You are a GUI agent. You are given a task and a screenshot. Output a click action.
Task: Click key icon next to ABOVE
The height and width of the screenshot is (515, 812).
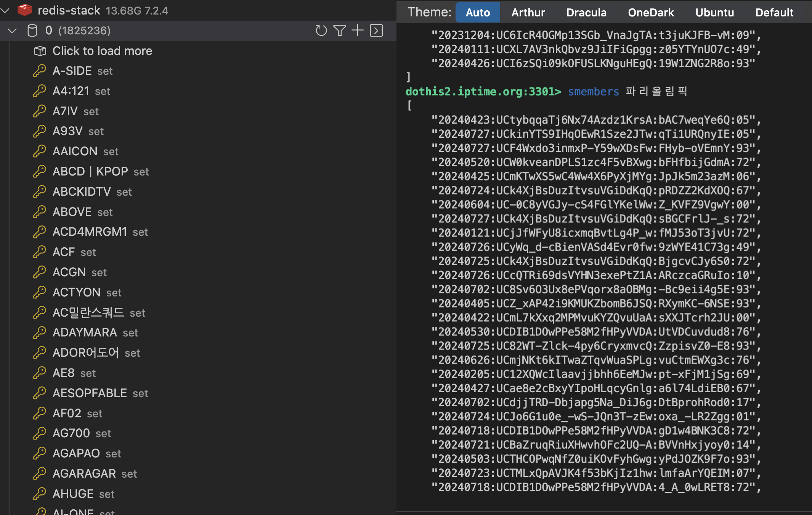click(x=40, y=212)
